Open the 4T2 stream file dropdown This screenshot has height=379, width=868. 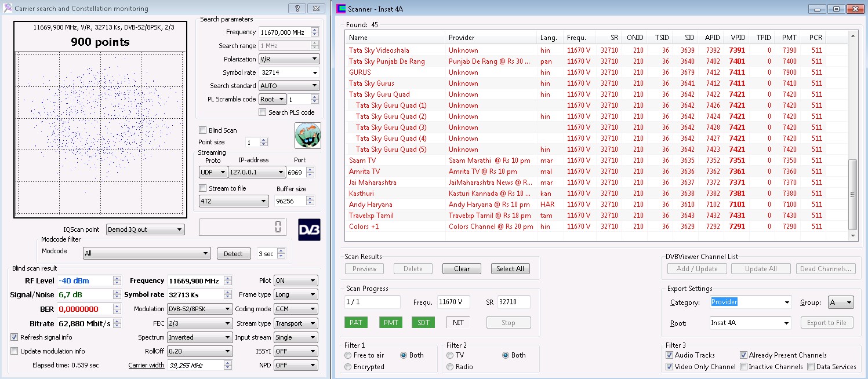(234, 201)
